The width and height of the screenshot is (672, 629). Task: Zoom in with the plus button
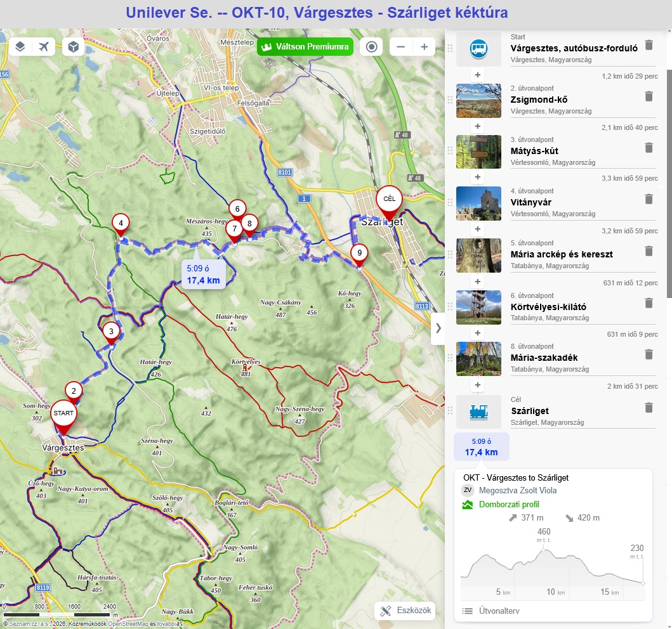pos(424,47)
